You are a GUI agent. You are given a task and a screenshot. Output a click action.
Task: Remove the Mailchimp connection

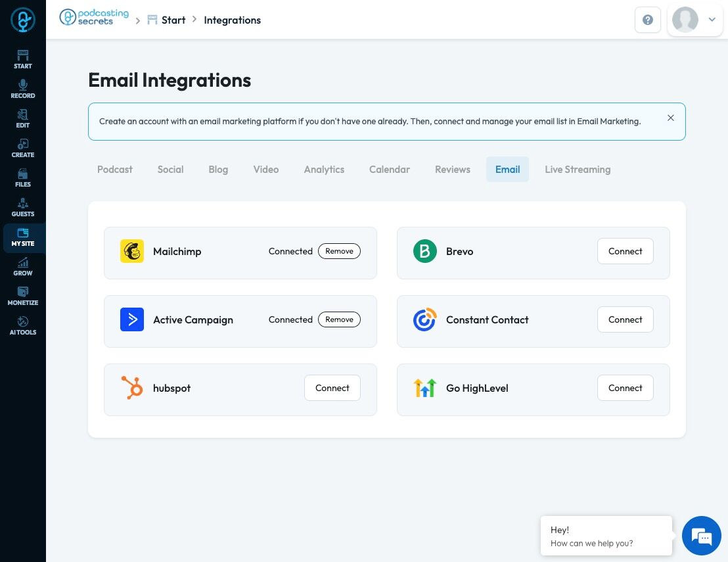340,251
